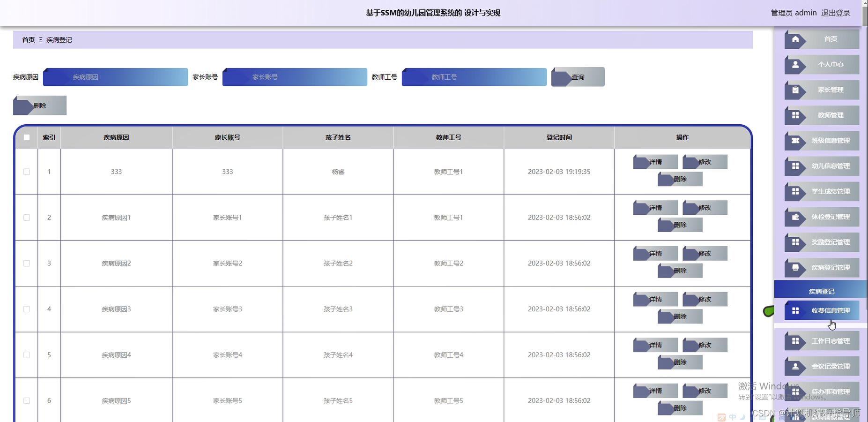This screenshot has height=422, width=868.
Task: Open 体检登记管理 via its sidebar icon
Action: tap(795, 217)
